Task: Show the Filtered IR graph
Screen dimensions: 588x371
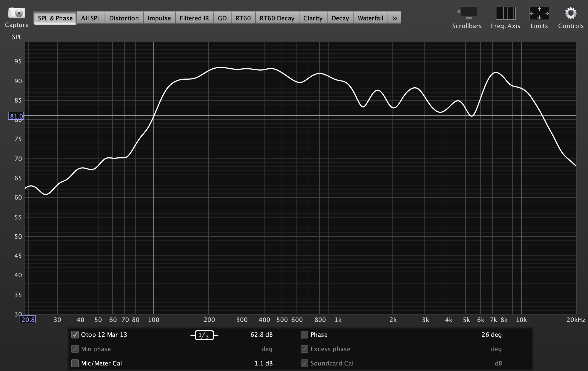Action: coord(194,18)
